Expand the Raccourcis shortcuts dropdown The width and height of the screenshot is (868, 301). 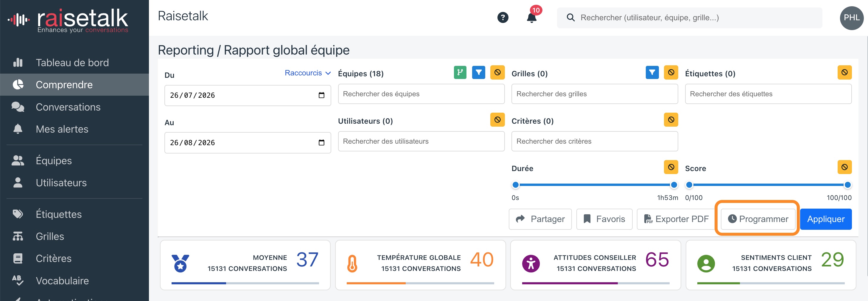click(x=307, y=73)
